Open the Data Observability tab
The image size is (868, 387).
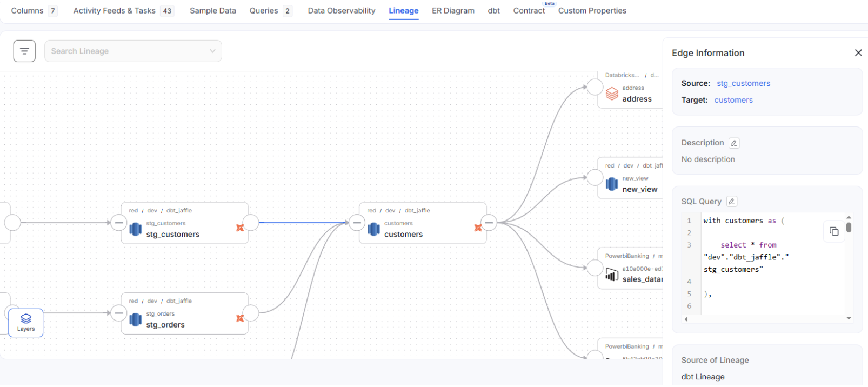pyautogui.click(x=341, y=11)
